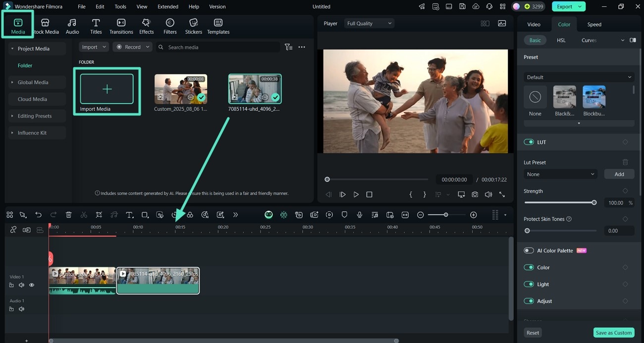The width and height of the screenshot is (644, 343).
Task: Click the filter sort icon beside search
Action: pos(288,47)
